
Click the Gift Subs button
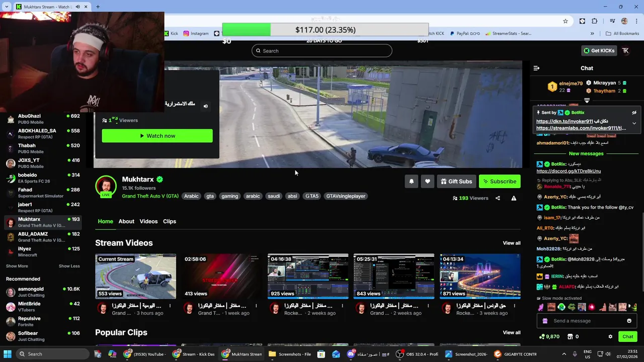pos(456,182)
